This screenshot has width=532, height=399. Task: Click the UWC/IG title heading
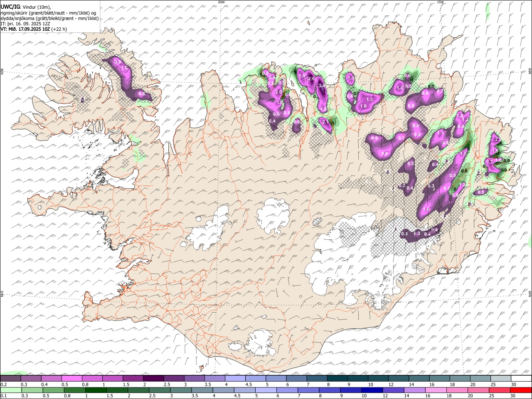click(10, 7)
